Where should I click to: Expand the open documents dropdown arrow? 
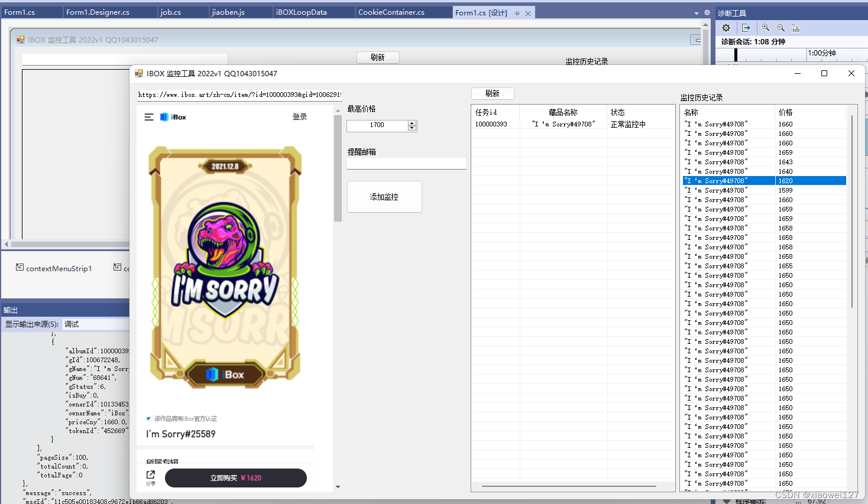click(x=697, y=13)
